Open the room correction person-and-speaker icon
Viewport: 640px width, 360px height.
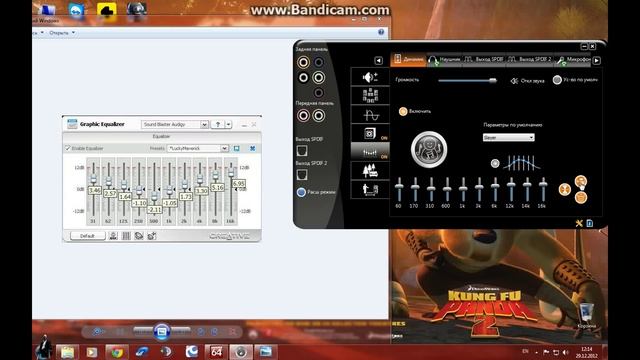(370, 189)
